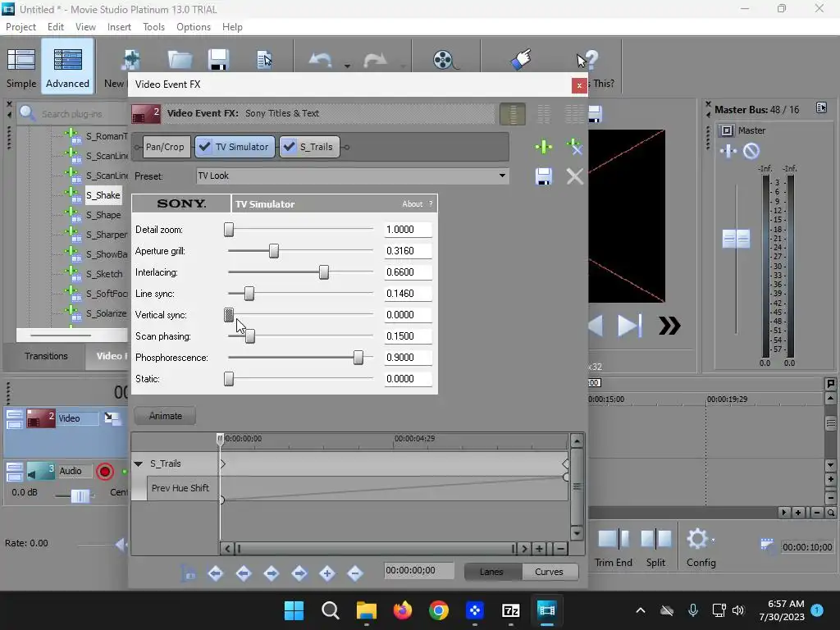Add a plug-in using the green plus icon

[x=543, y=147]
